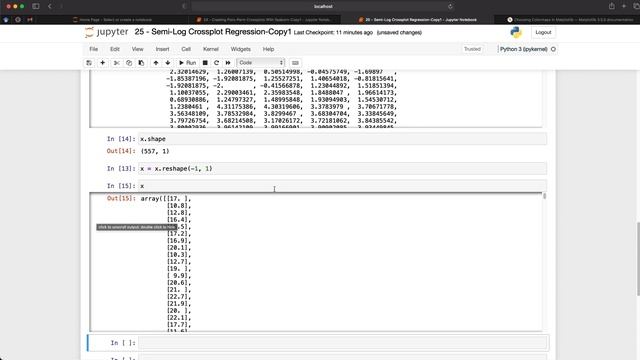This screenshot has width=640, height=360.
Task: Open the Widgets menu
Action: coord(241,49)
